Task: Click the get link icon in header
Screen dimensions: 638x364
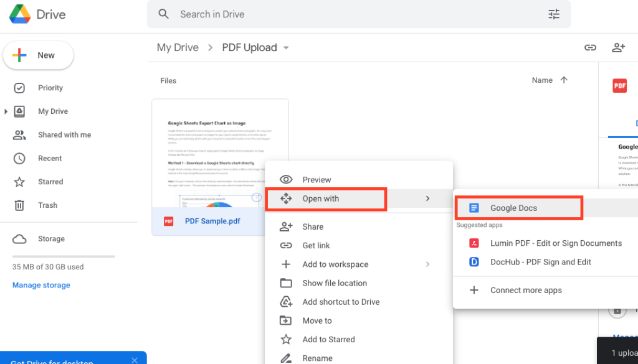Action: (590, 47)
